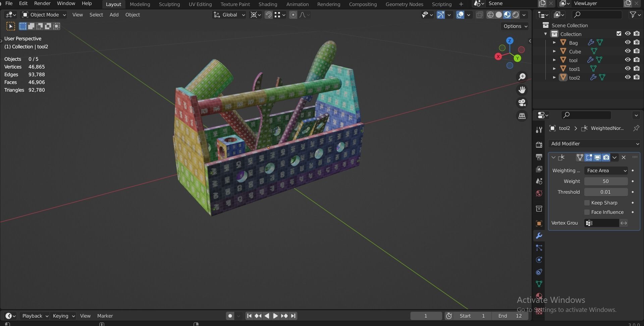The width and height of the screenshot is (644, 326).
Task: Open the viewport Add menu
Action: point(114,15)
